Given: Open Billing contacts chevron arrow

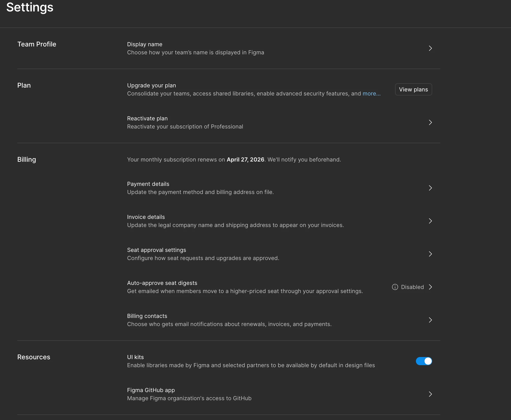Looking at the screenshot, I should coord(430,320).
